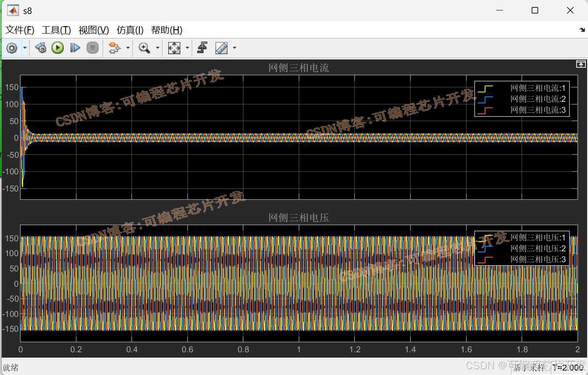Click x-axis tick label 1.2

pyautogui.click(x=355, y=350)
